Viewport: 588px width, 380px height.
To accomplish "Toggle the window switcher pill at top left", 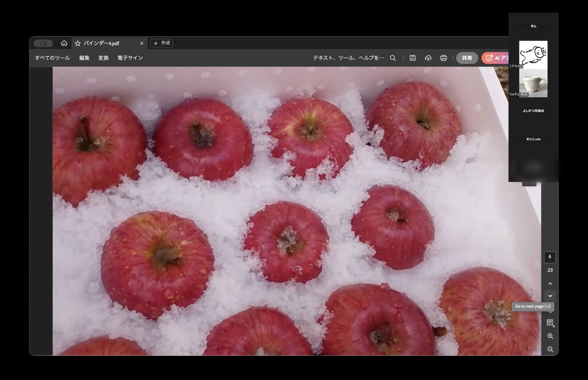I will (x=43, y=43).
